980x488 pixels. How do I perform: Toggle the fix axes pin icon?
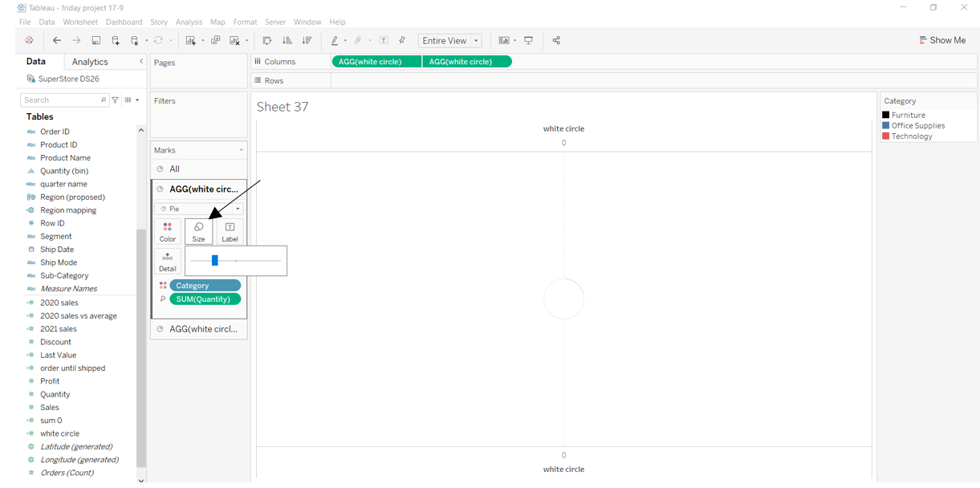[402, 40]
